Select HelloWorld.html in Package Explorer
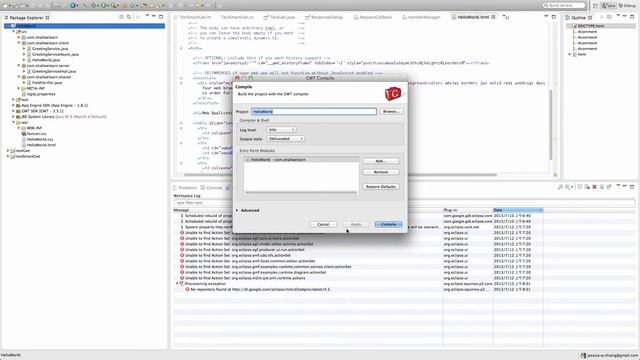 [x=41, y=145]
